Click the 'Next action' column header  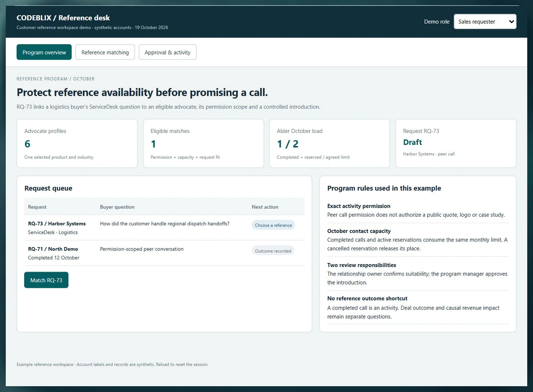[265, 207]
